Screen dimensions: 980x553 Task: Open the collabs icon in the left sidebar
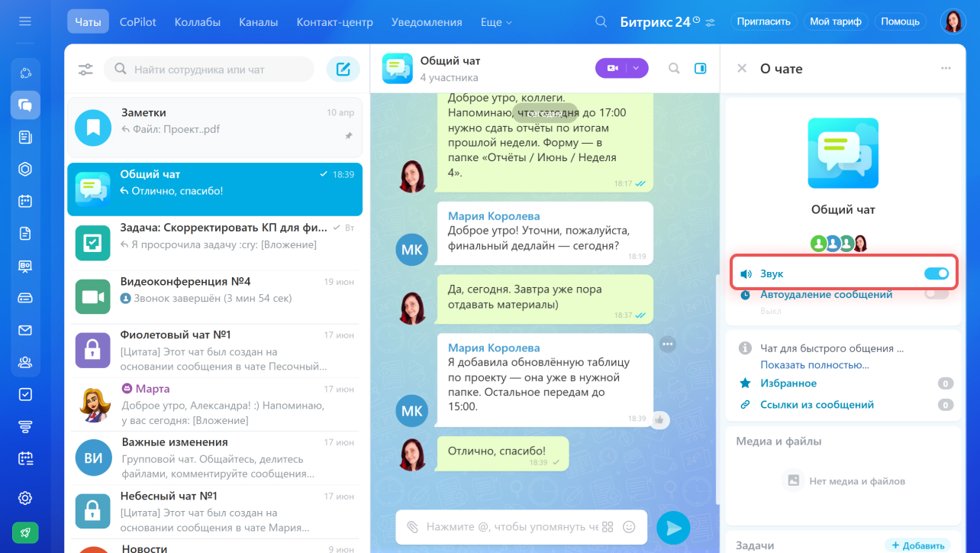tap(25, 73)
